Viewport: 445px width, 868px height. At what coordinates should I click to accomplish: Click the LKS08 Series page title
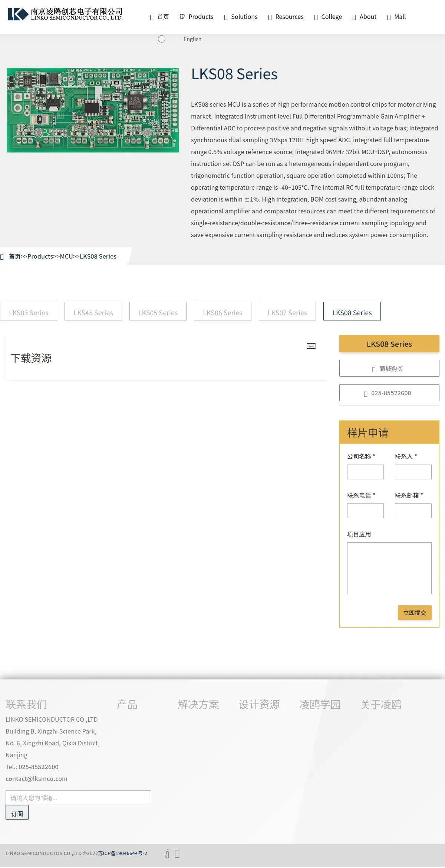point(234,74)
